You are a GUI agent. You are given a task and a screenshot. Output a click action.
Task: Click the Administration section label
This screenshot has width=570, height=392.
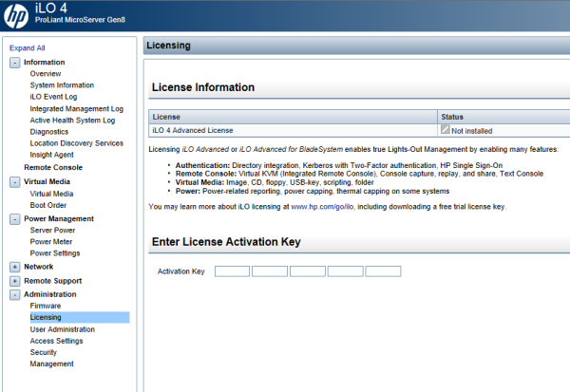(x=50, y=294)
